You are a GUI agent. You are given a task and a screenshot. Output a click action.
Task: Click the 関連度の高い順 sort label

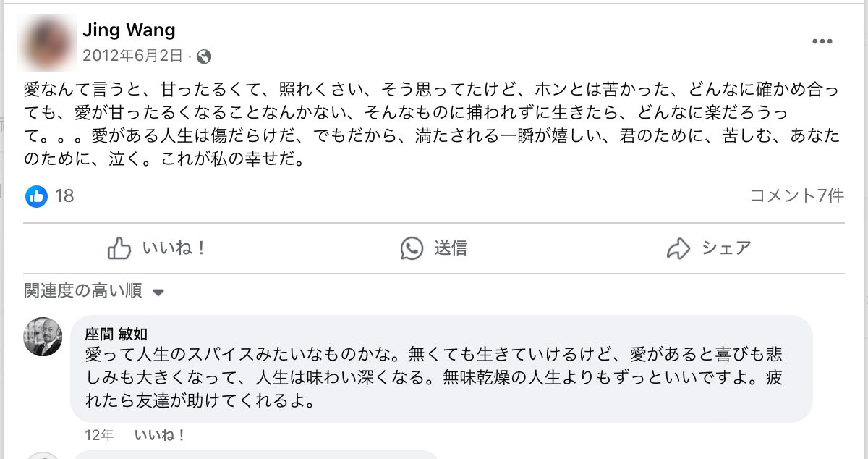click(82, 291)
